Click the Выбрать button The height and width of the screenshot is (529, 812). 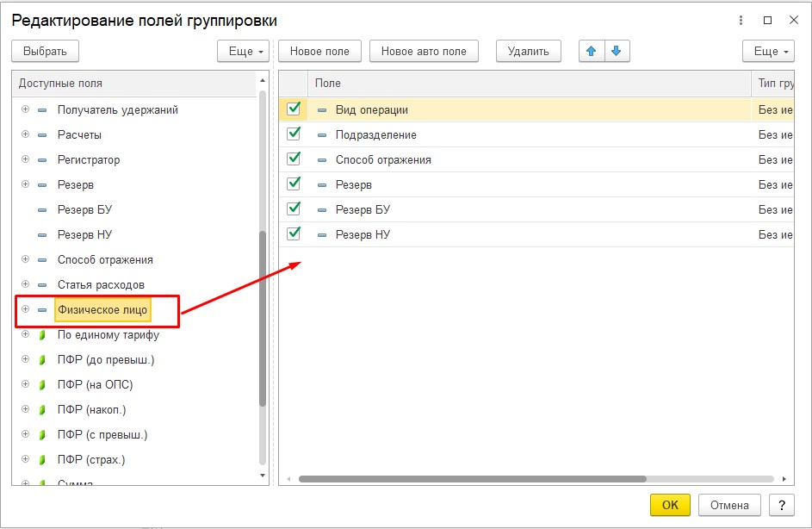coord(45,52)
